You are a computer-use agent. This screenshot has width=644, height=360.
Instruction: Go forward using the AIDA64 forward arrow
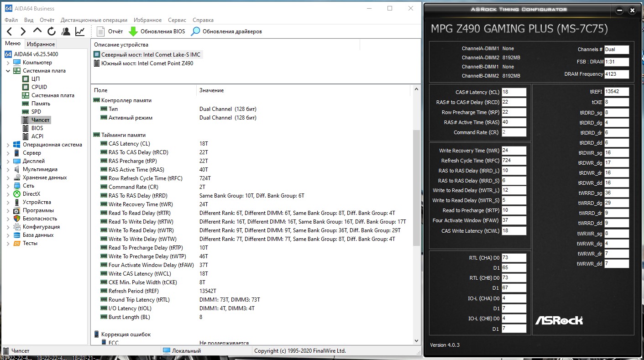coord(23,31)
